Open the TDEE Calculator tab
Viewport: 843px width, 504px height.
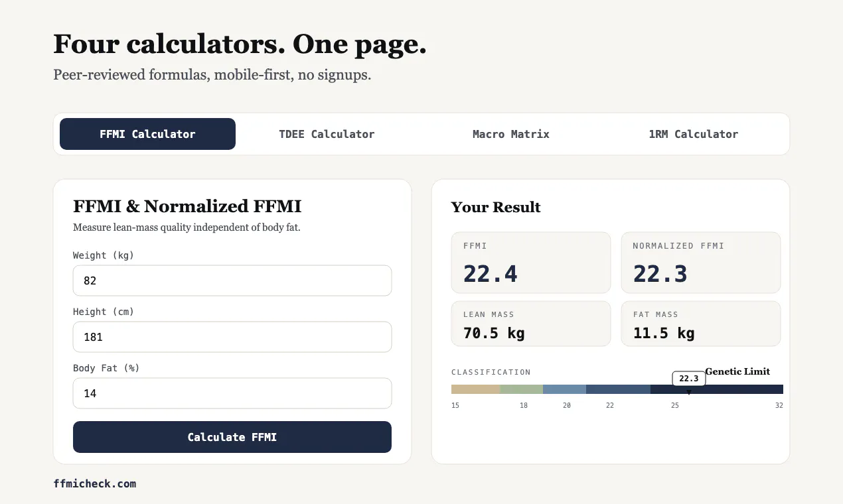(327, 134)
